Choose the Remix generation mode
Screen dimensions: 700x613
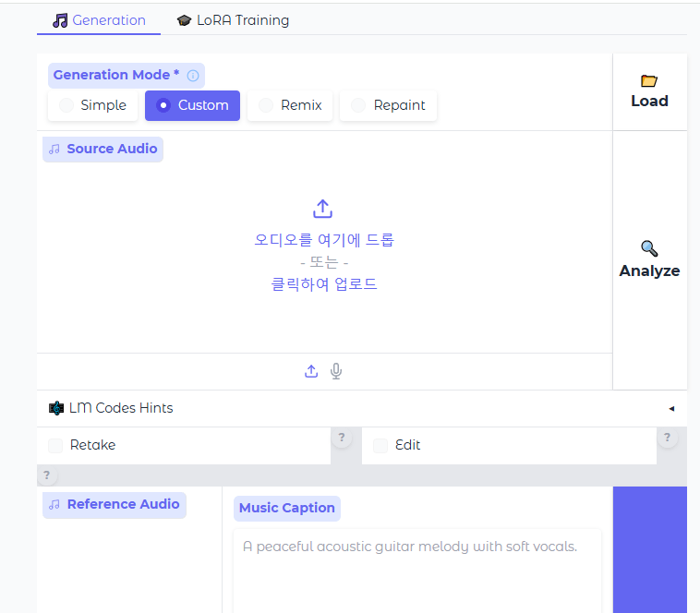(x=290, y=105)
